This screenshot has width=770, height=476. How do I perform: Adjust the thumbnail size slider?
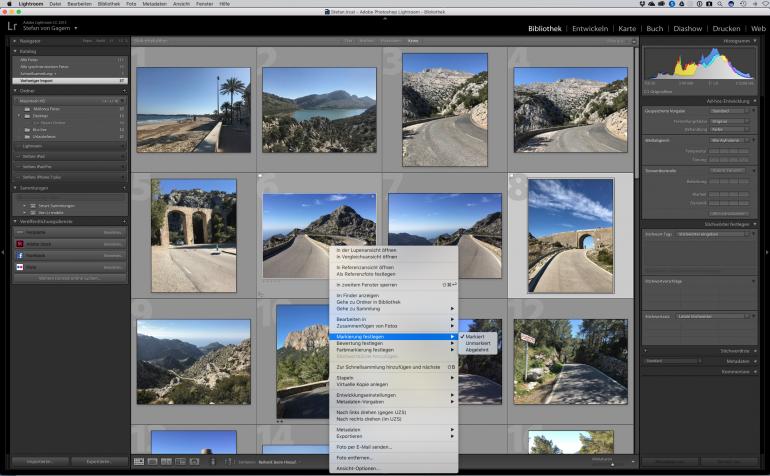(x=612, y=464)
